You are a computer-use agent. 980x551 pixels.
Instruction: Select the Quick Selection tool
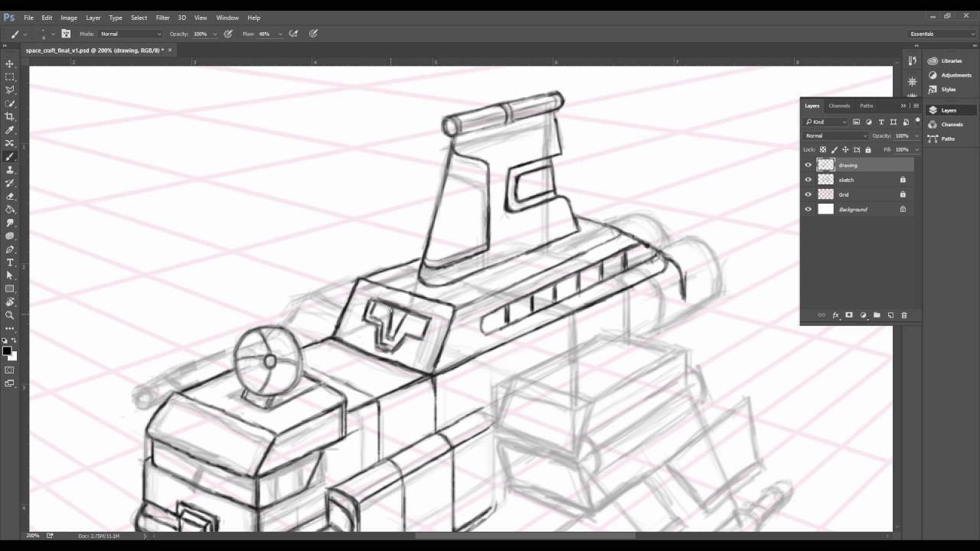[x=10, y=103]
